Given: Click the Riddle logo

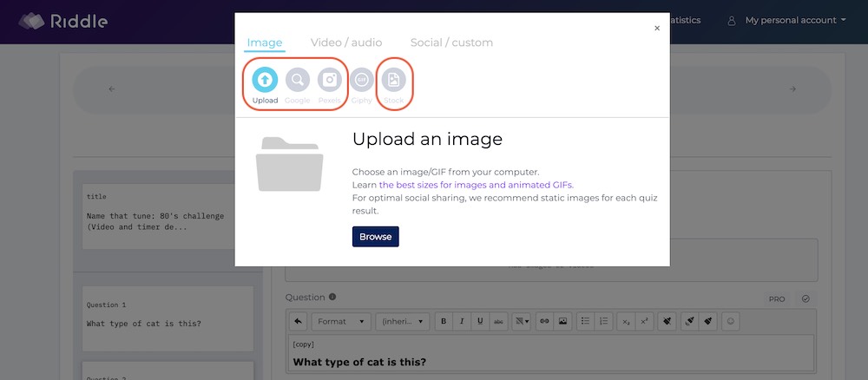Looking at the screenshot, I should click(63, 21).
